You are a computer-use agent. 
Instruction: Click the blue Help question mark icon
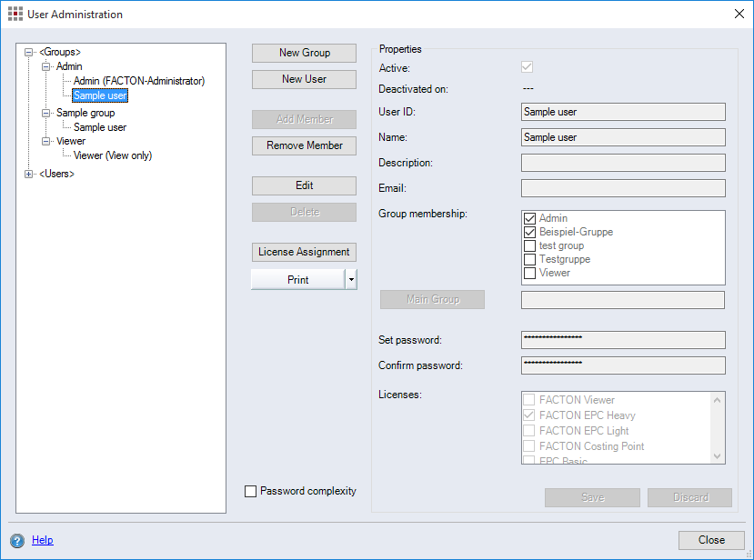point(16,539)
